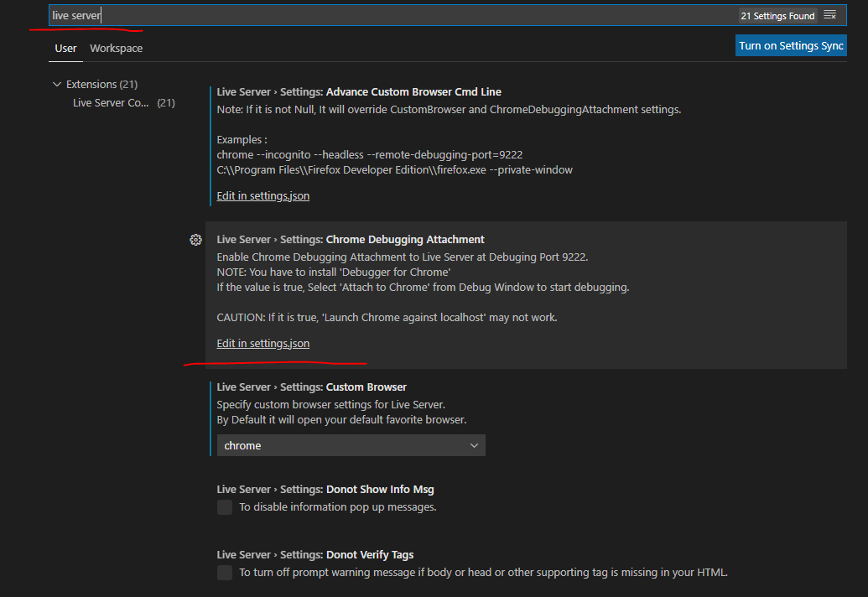868x597 pixels.
Task: Turn on Settings Sync
Action: 791,45
